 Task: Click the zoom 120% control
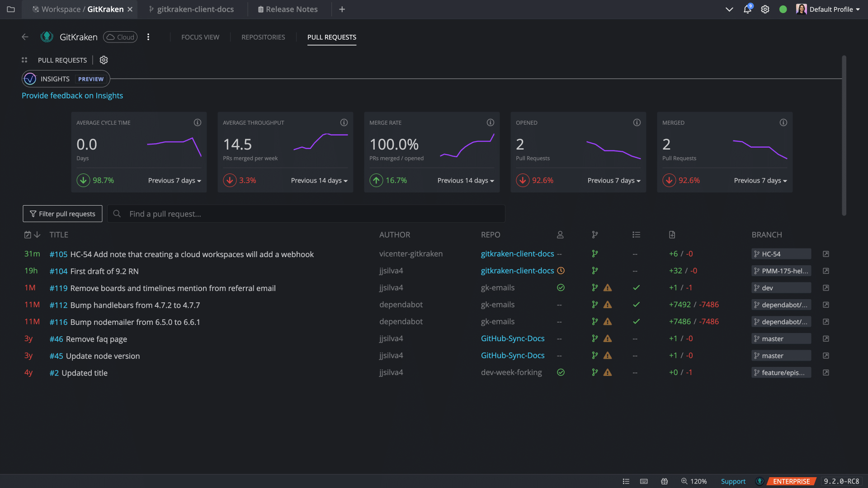(x=694, y=481)
